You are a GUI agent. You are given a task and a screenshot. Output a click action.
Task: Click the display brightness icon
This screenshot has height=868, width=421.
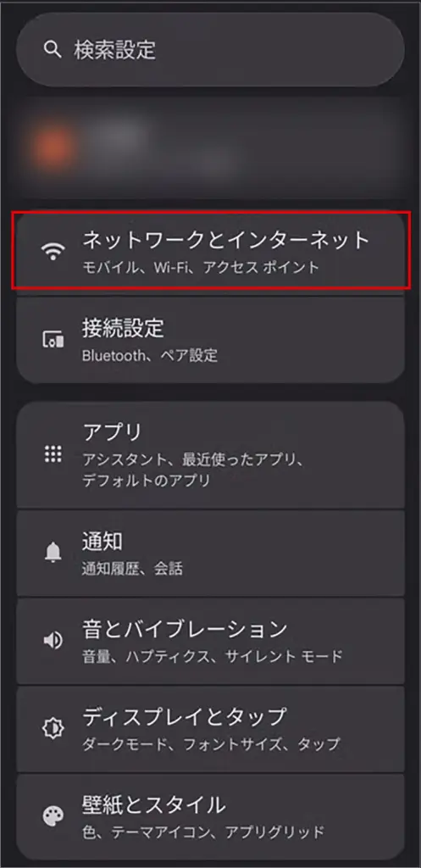(x=53, y=727)
